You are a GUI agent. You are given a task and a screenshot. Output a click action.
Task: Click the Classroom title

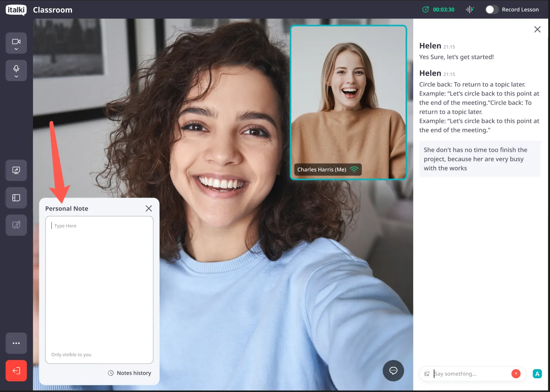click(x=53, y=10)
